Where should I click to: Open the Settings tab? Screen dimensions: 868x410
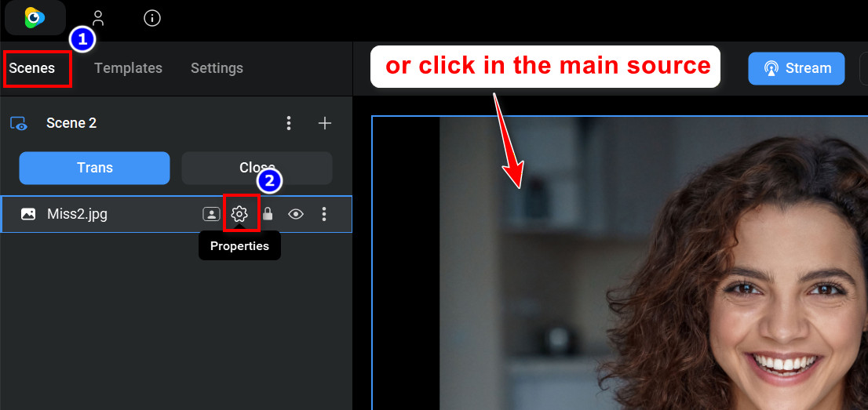click(x=217, y=68)
